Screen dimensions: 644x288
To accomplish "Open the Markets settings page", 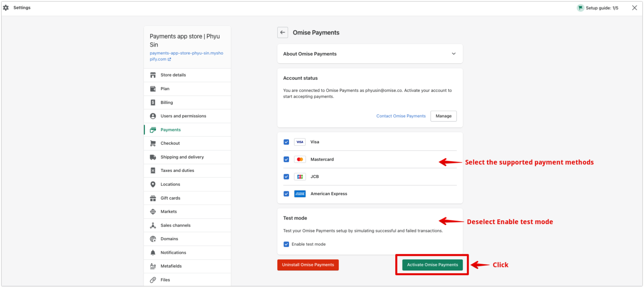I will point(168,212).
